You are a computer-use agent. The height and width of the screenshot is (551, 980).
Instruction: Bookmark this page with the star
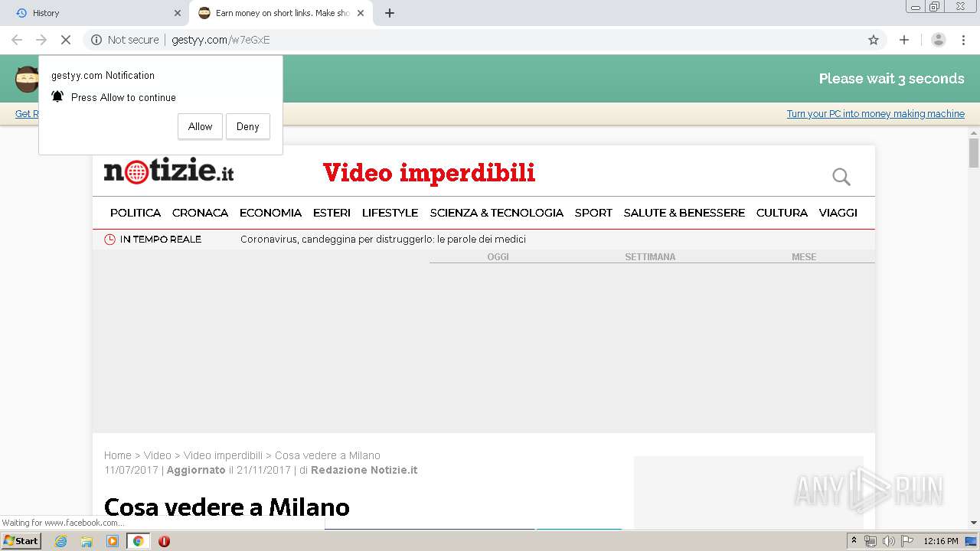click(874, 40)
